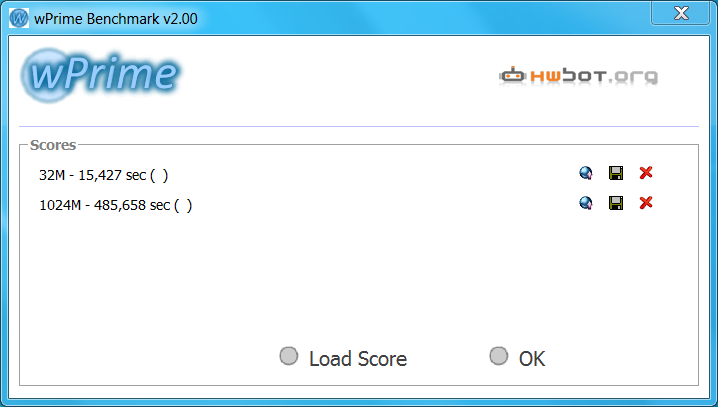Select the OK round button
Screen dimensions: 718x407
pyautogui.click(x=499, y=356)
